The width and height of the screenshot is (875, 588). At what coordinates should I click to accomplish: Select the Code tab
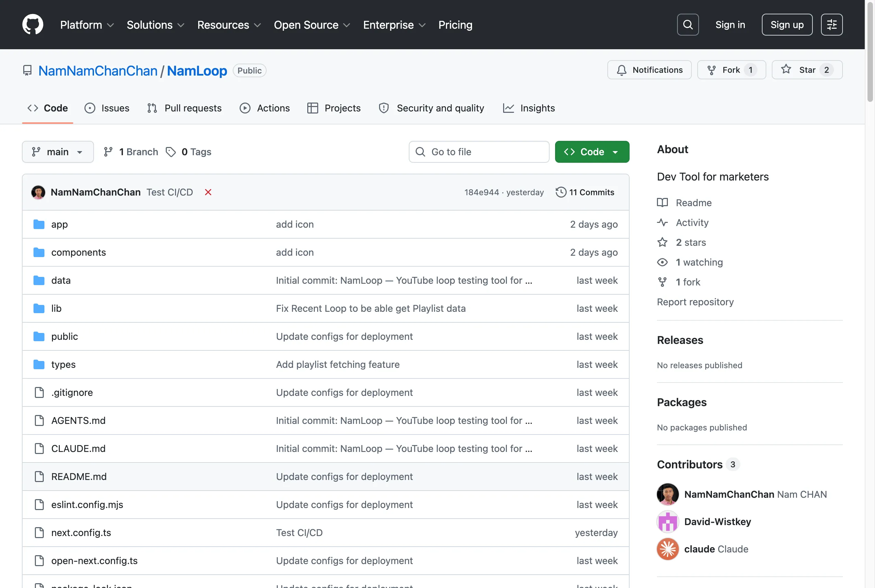48,108
